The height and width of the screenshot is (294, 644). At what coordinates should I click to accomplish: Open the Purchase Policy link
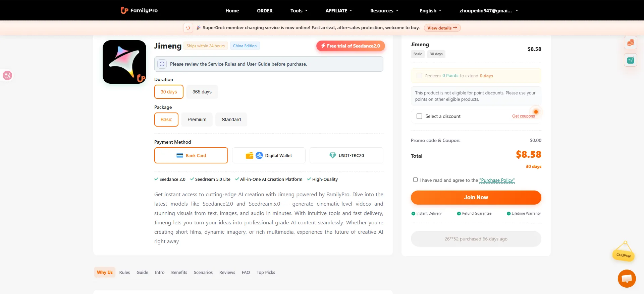[x=497, y=180]
